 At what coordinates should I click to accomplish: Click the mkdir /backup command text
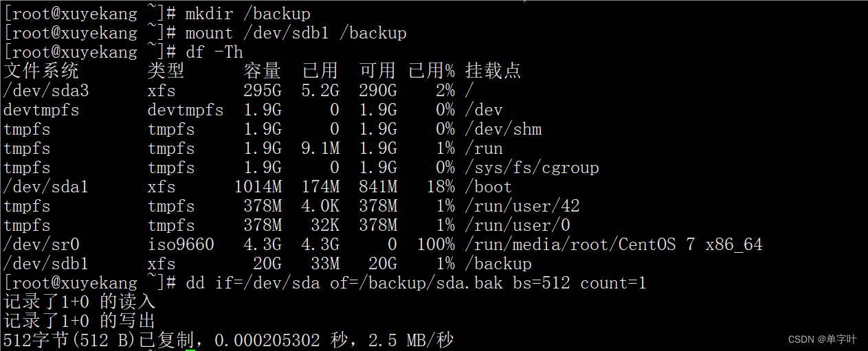(x=247, y=14)
